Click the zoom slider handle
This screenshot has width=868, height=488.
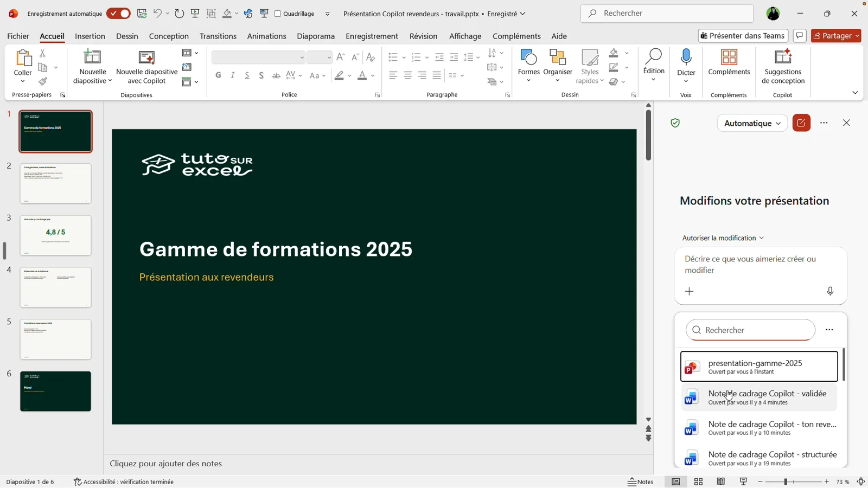[x=785, y=481]
